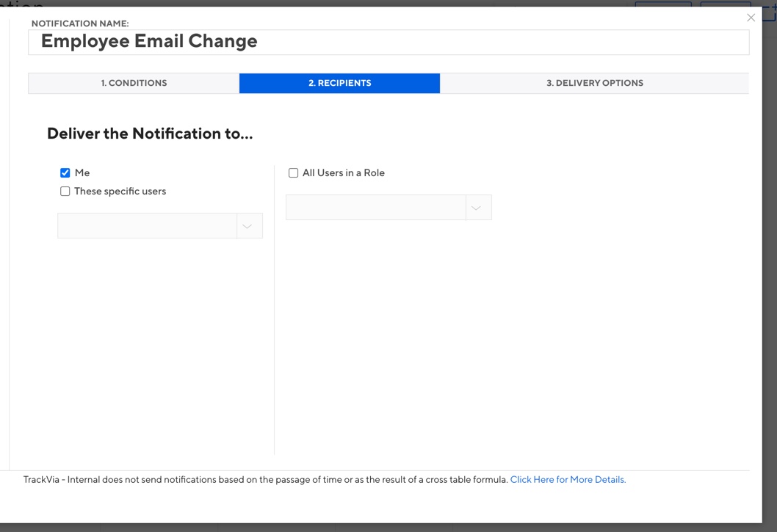Click the blue "More Details" hyperlink in footer
This screenshot has width=777, height=532.
pos(568,479)
